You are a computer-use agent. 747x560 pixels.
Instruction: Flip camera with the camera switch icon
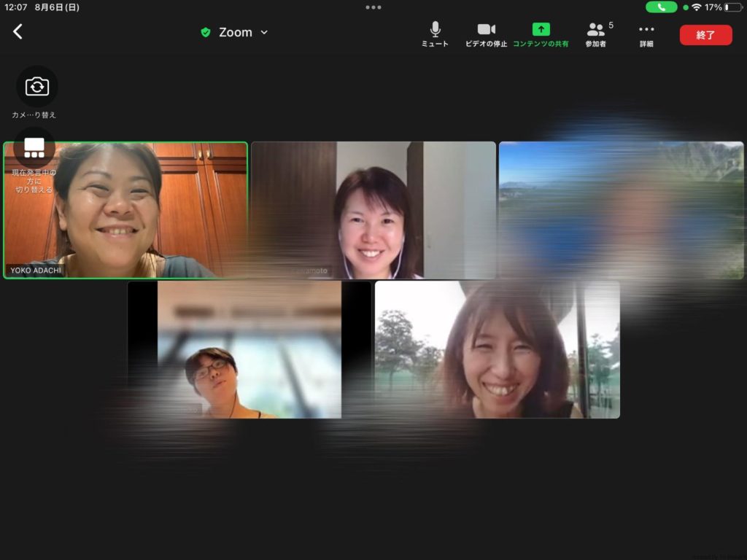tap(36, 87)
